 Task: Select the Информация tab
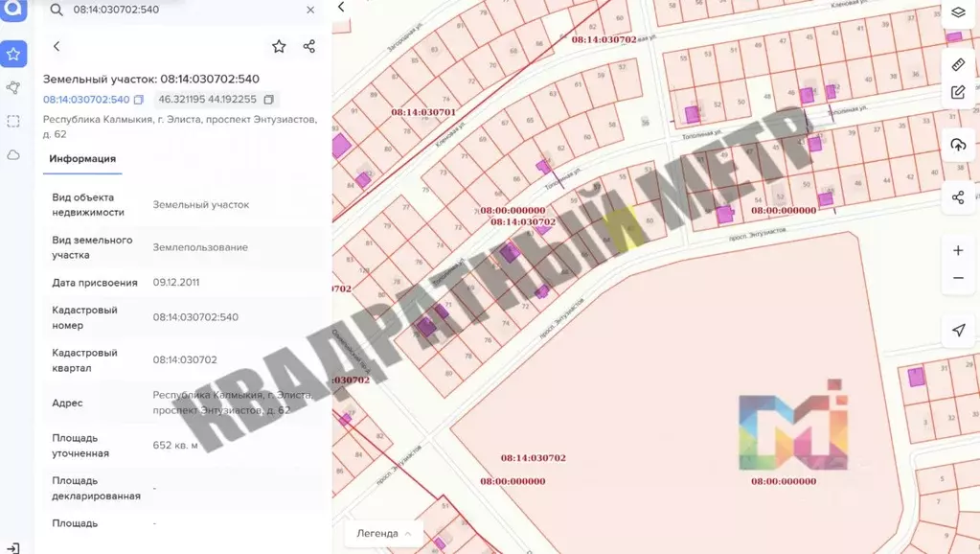tap(82, 159)
